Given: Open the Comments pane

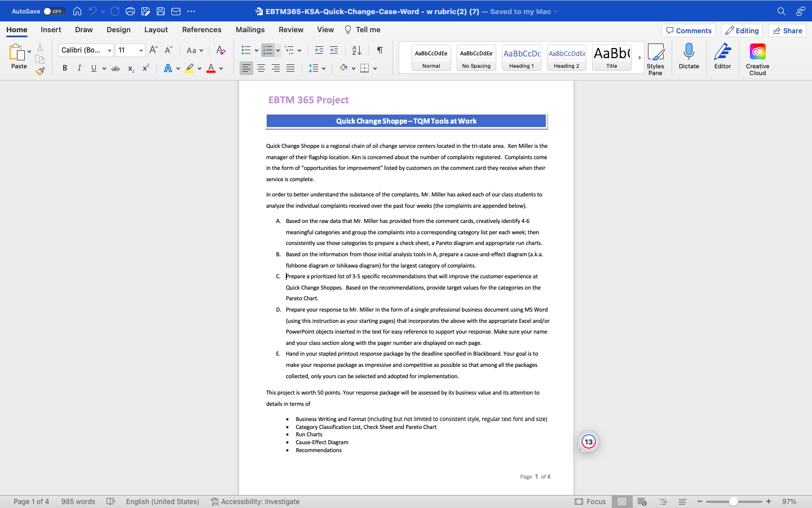Looking at the screenshot, I should point(689,30).
